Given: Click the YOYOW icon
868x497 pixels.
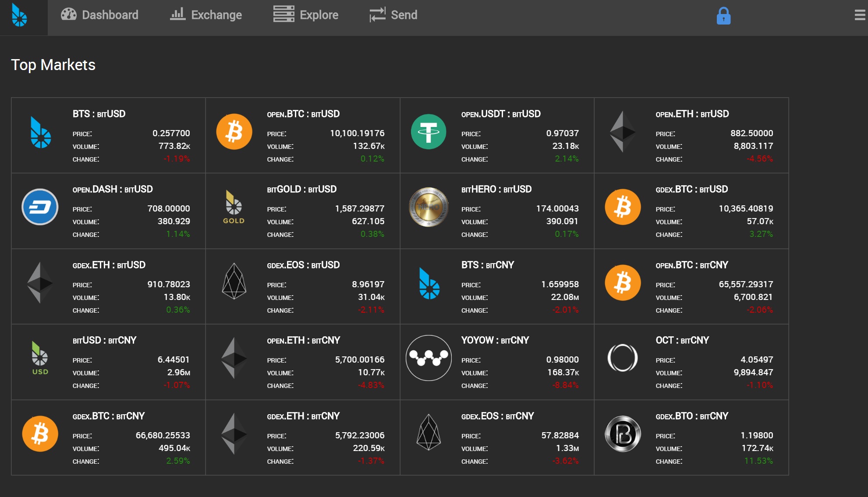Looking at the screenshot, I should pyautogui.click(x=429, y=358).
